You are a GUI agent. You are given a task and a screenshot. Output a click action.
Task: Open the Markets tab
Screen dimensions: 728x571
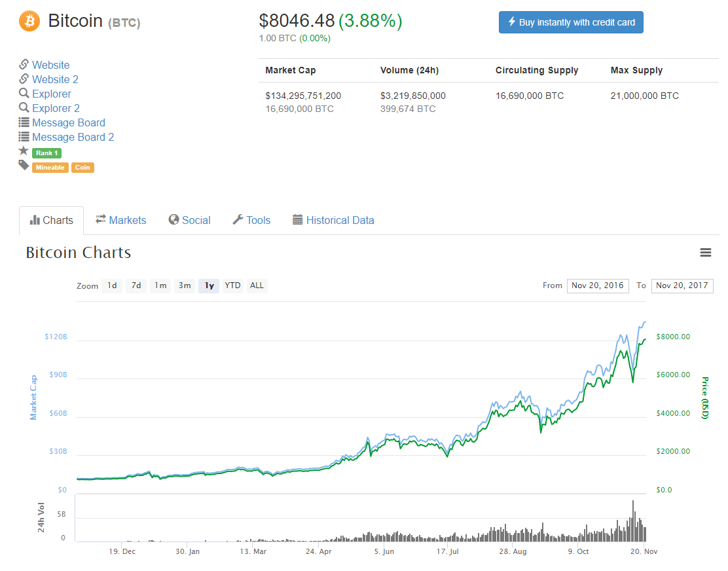(x=121, y=221)
